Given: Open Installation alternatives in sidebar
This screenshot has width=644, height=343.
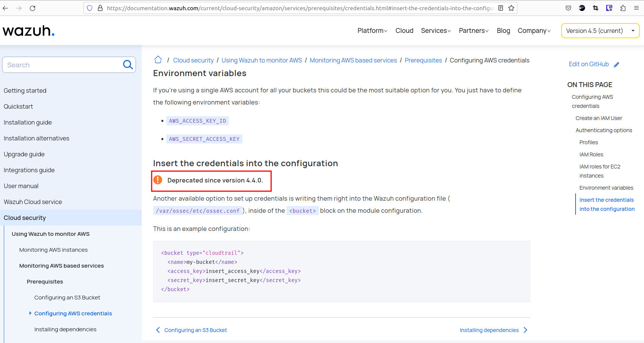Looking at the screenshot, I should pyautogui.click(x=36, y=138).
